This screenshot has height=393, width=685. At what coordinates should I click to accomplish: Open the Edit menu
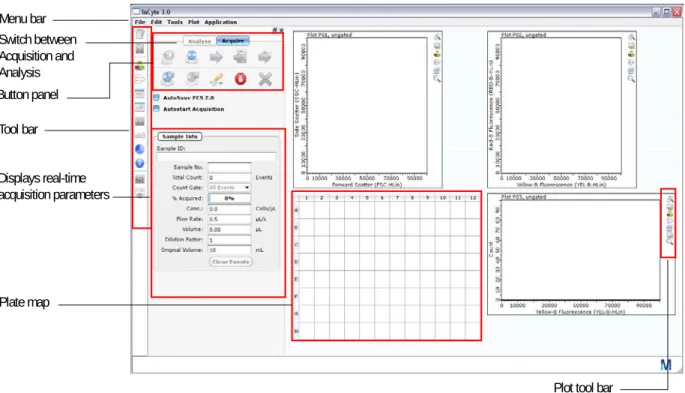(x=156, y=22)
